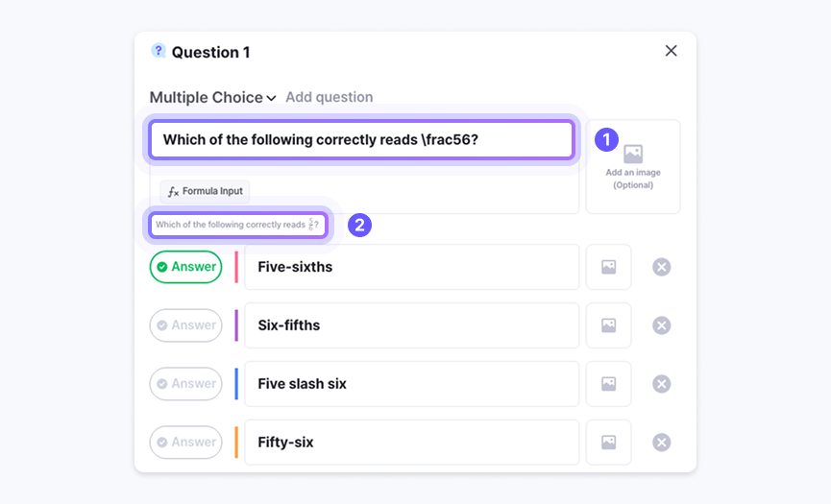Image resolution: width=831 pixels, height=504 pixels.
Task: Click the Six-fifths answer text field
Action: pyautogui.click(x=411, y=325)
